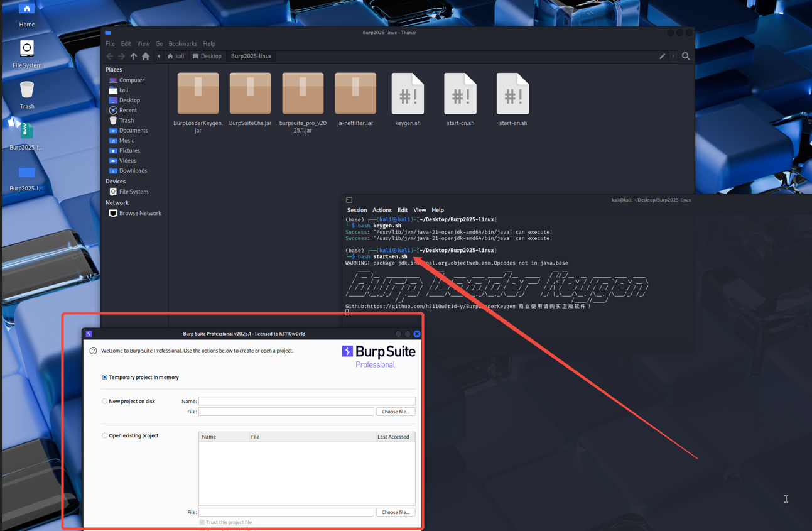Click the project Name input field

(x=306, y=402)
